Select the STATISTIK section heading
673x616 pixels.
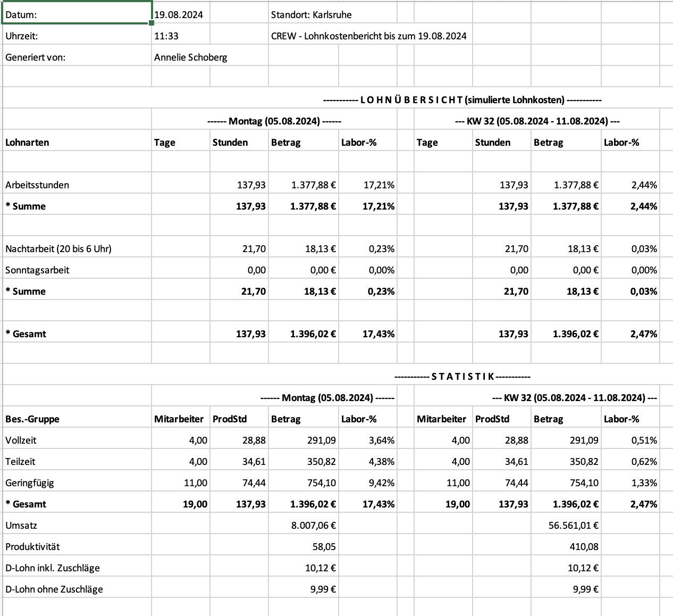pos(462,376)
